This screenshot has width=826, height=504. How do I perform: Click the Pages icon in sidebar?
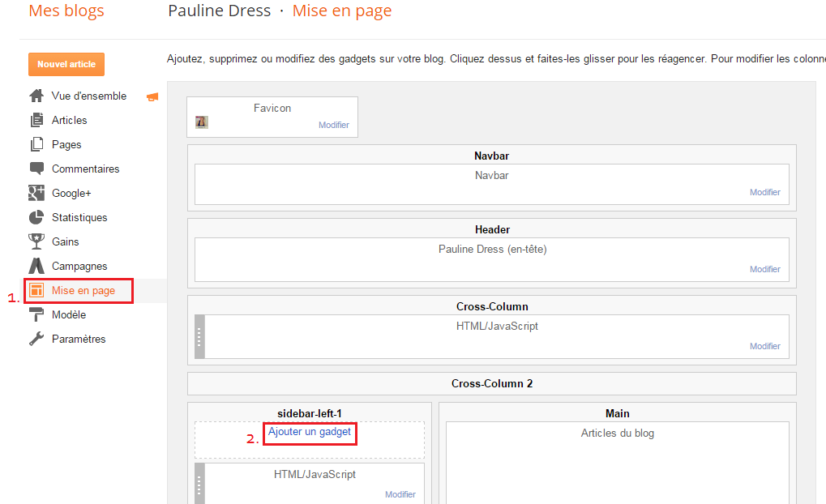point(36,144)
